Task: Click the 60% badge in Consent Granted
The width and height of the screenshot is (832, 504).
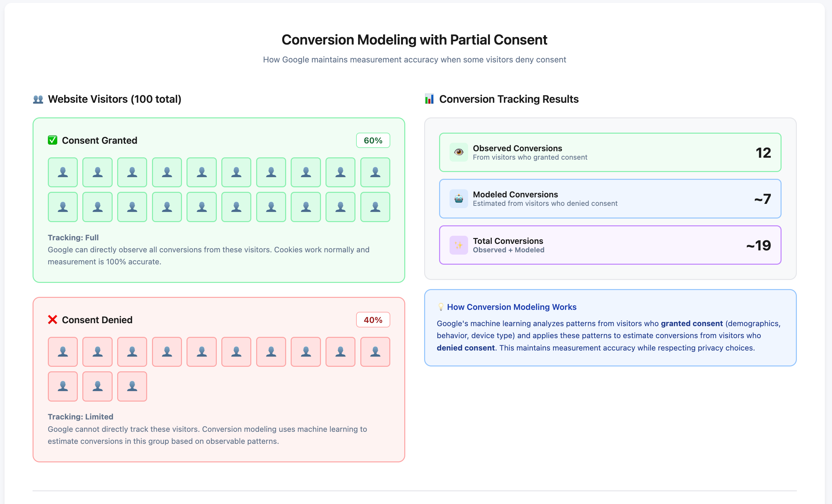Action: pos(373,140)
